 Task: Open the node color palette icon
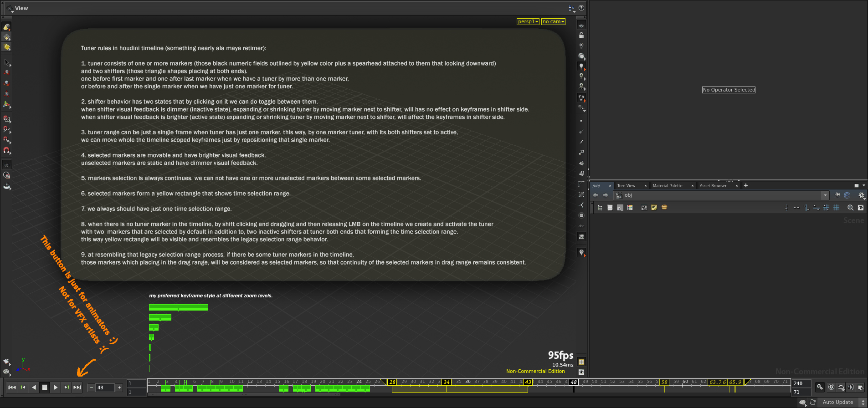click(630, 208)
